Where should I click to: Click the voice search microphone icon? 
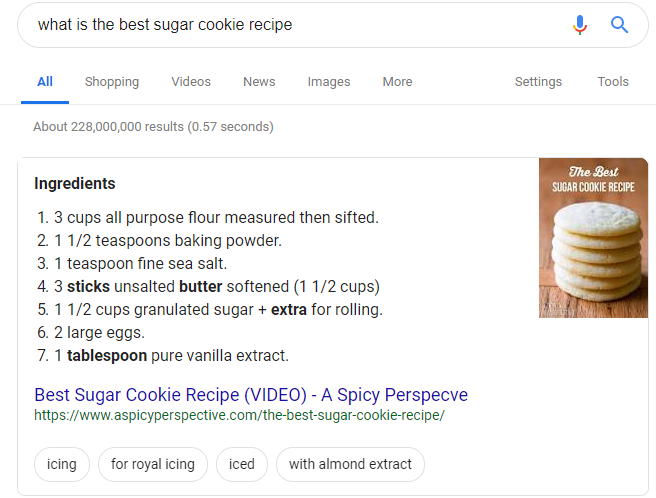(580, 25)
